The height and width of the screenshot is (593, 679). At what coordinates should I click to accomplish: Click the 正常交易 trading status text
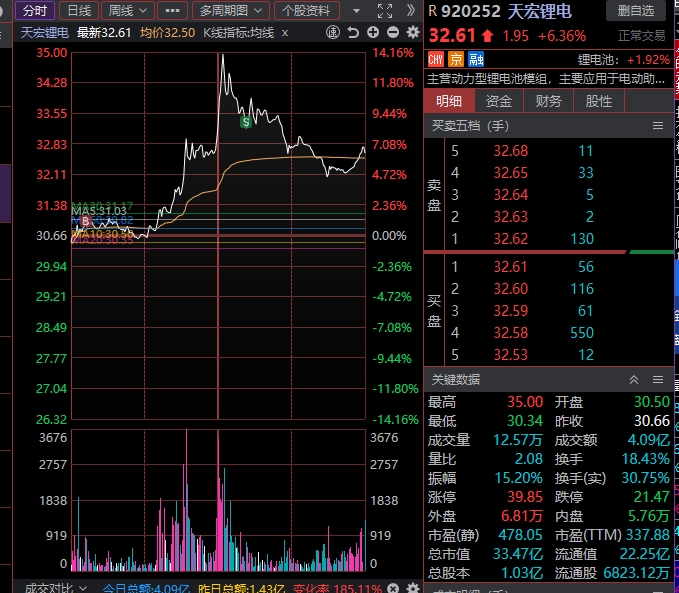tap(641, 36)
